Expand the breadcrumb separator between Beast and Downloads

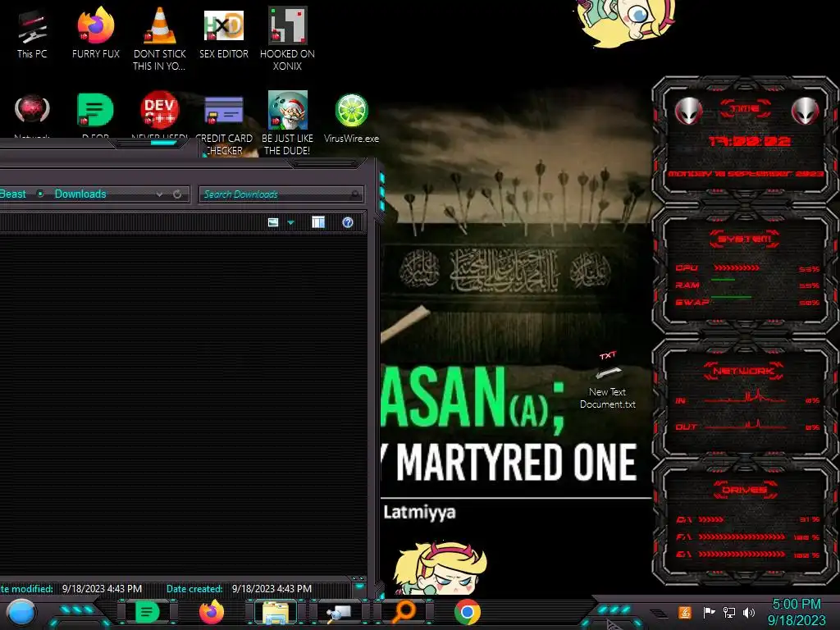click(40, 194)
